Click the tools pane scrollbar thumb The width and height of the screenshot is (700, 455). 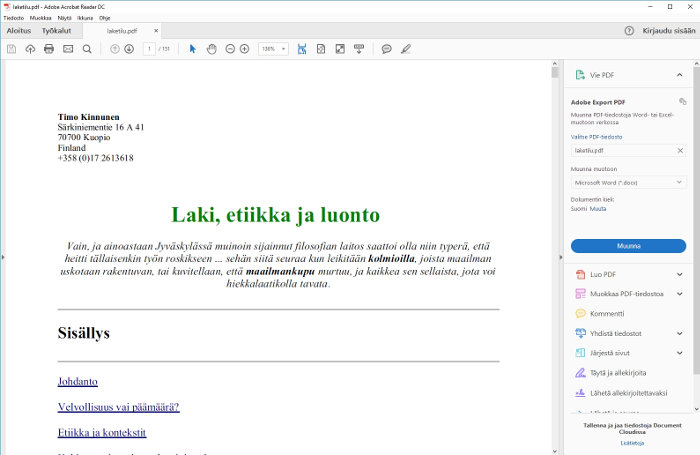pyautogui.click(x=696, y=221)
